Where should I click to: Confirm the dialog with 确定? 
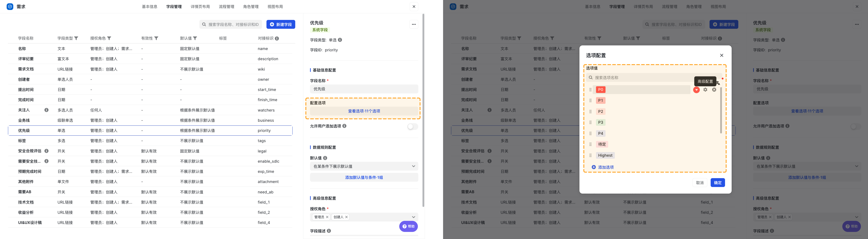click(x=718, y=183)
